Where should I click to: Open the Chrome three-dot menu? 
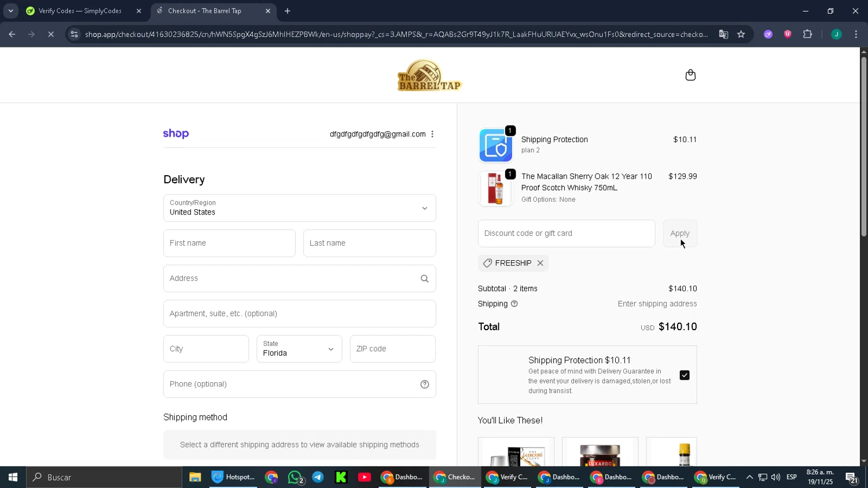856,34
